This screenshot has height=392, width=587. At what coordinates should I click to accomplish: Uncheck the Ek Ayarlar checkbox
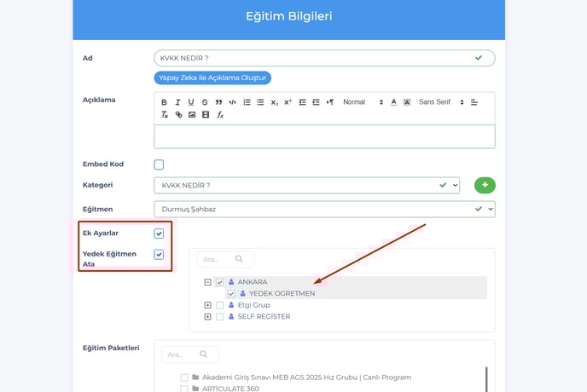[x=159, y=233]
